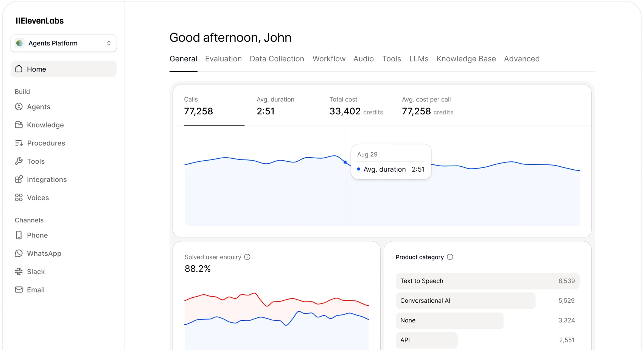Click the Channels section heading

29,220
